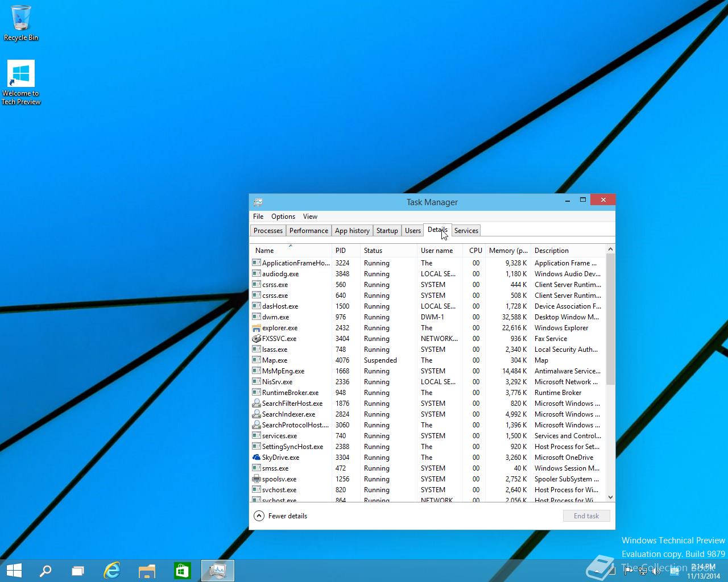Screen dimensions: 728x582
Task: Click the scrollbar down arrow
Action: tap(610, 497)
